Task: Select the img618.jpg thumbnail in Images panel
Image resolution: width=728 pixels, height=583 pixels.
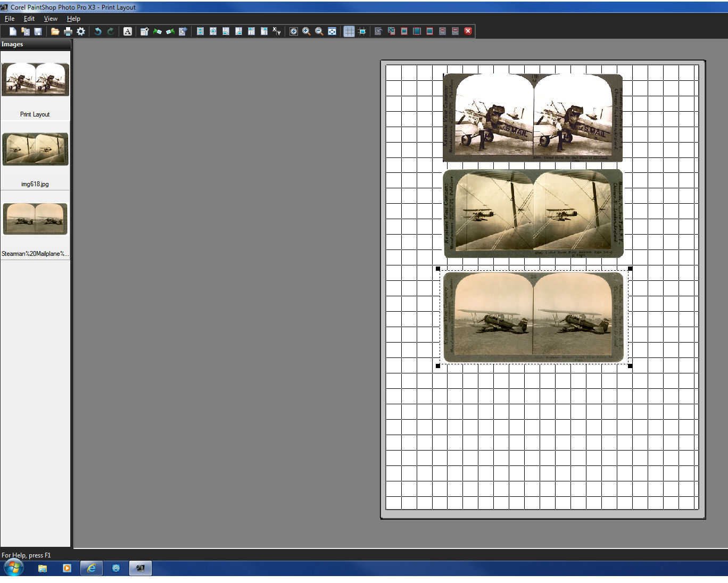Action: 35,149
